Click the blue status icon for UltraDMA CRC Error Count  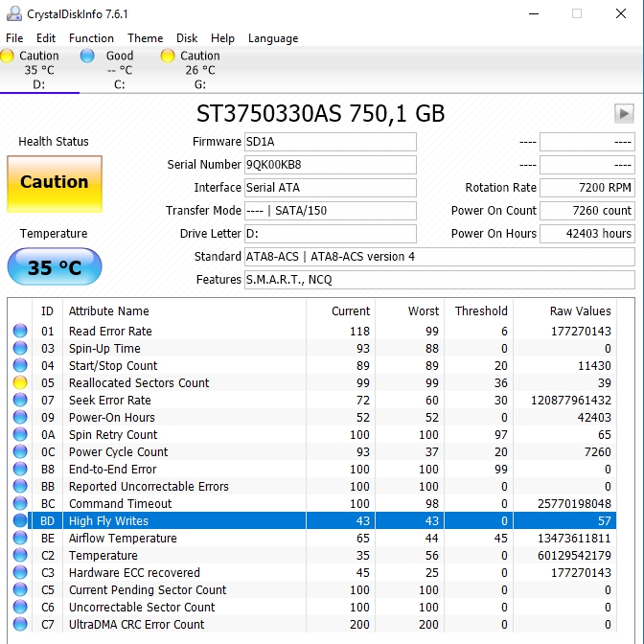pos(20,625)
